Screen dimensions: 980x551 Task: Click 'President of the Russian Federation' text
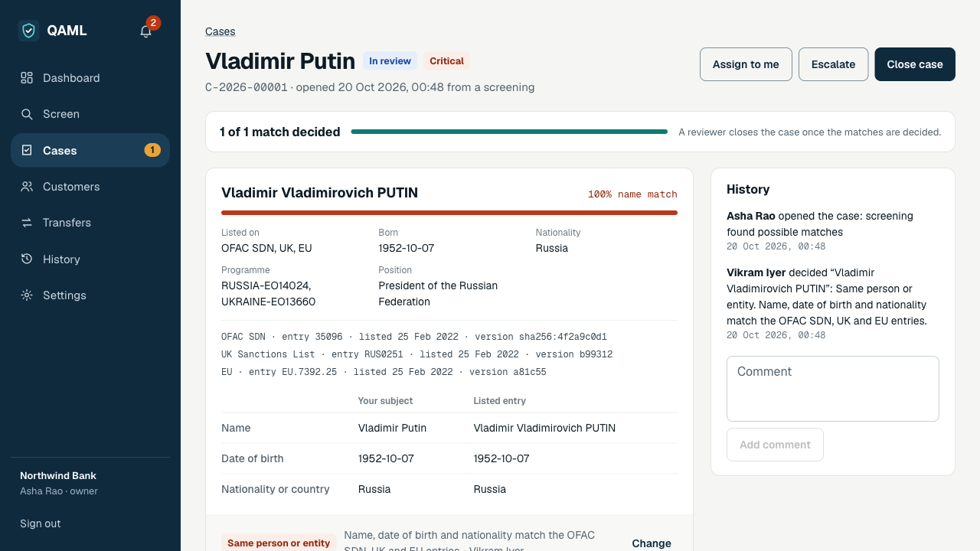pos(438,294)
